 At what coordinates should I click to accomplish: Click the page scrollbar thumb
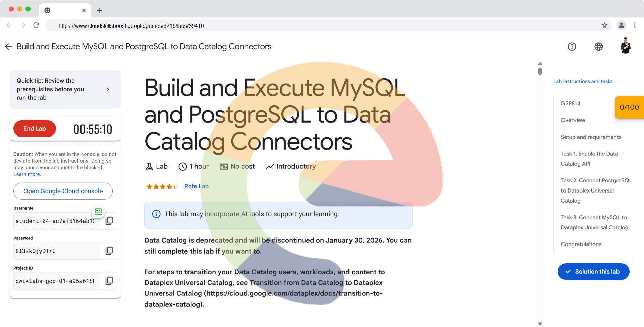pyautogui.click(x=540, y=71)
